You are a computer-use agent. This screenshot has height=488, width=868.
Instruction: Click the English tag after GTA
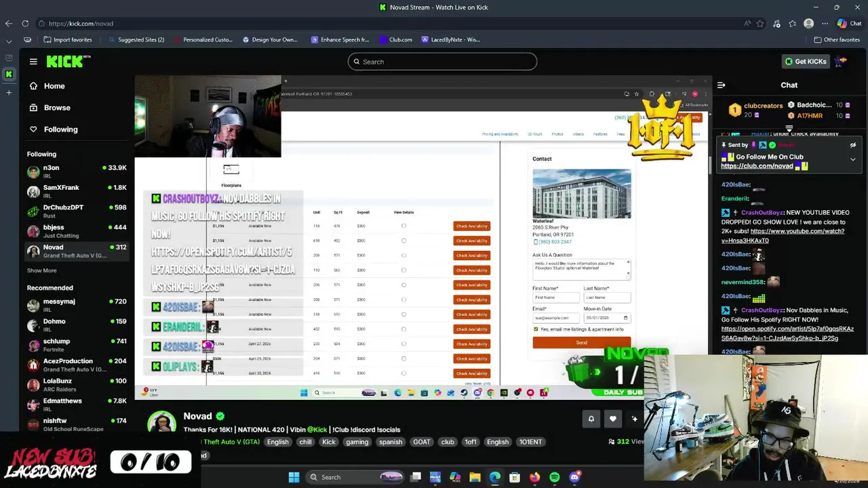[277, 442]
